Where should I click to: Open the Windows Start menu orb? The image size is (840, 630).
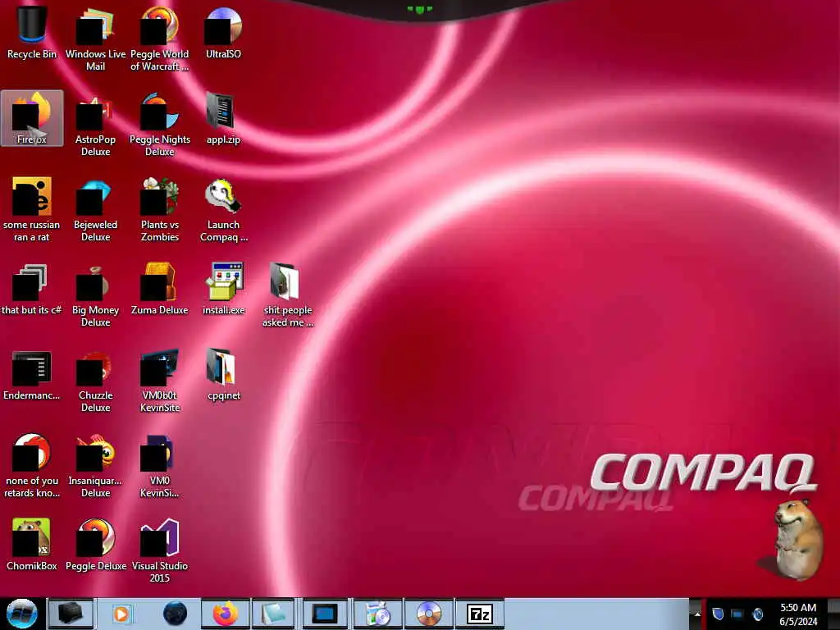click(21, 614)
